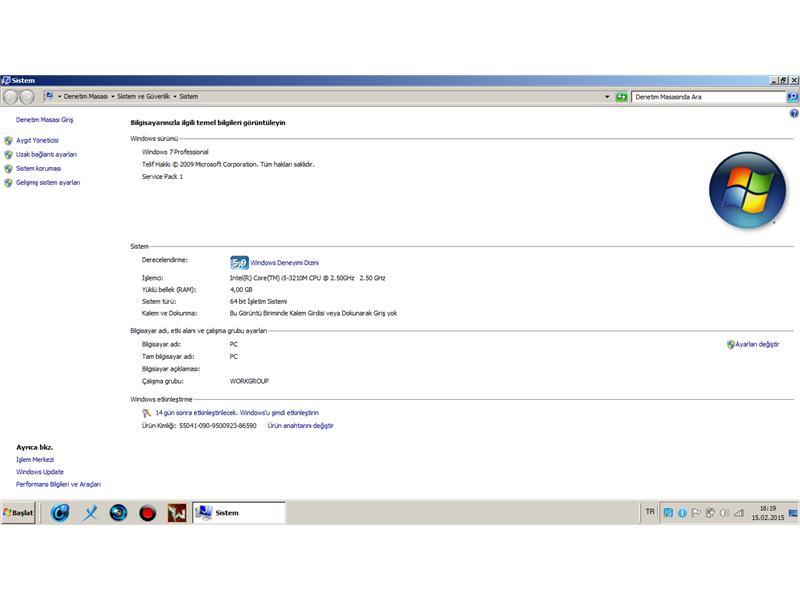Select Sistem in the breadcrumb
This screenshot has width=800, height=600.
(x=188, y=96)
